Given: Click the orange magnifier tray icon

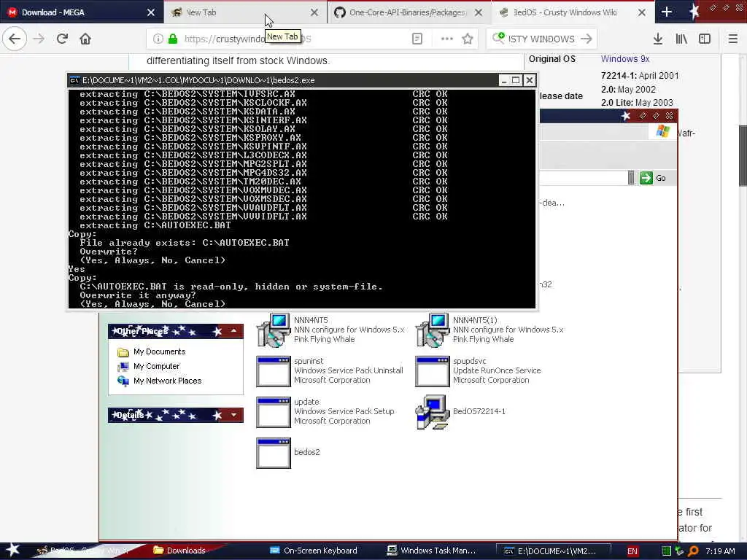Looking at the screenshot, I should pos(693,551).
